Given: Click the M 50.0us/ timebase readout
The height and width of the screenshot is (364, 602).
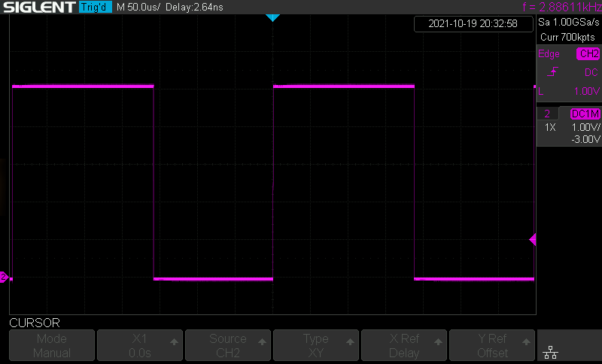Looking at the screenshot, I should 138,7.
